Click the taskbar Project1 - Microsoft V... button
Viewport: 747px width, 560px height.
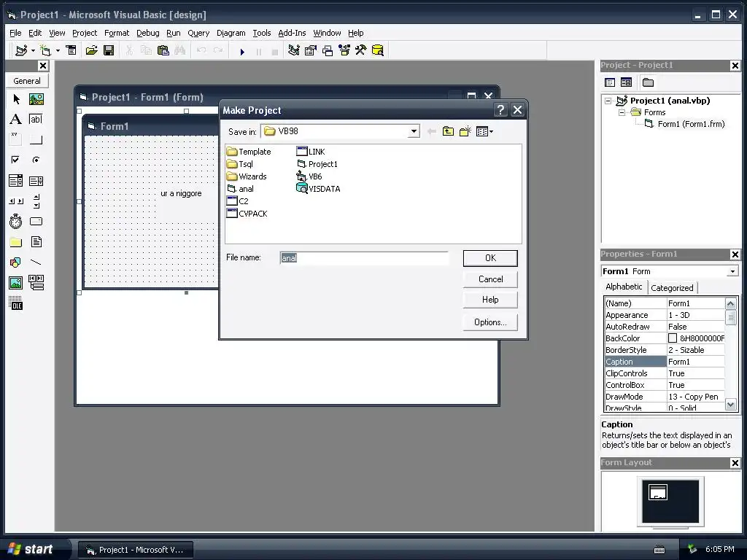click(136, 550)
